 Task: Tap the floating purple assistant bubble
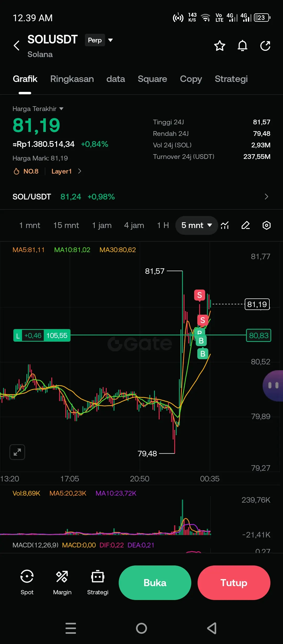(273, 386)
